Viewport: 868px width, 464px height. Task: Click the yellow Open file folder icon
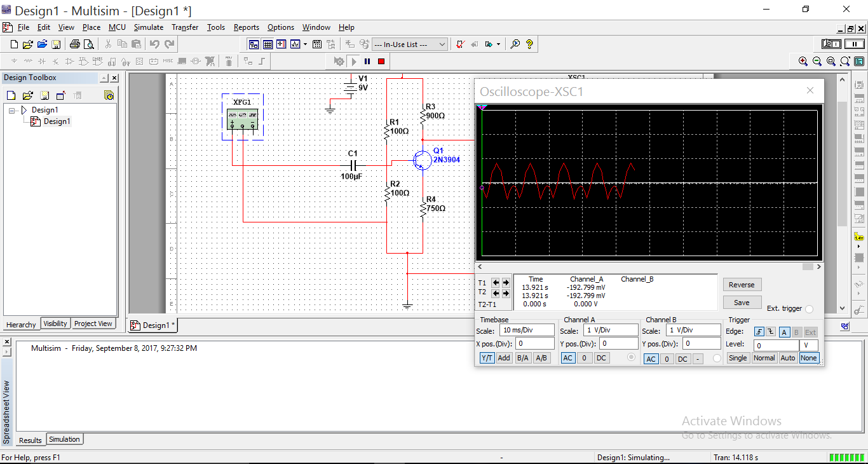click(x=27, y=44)
